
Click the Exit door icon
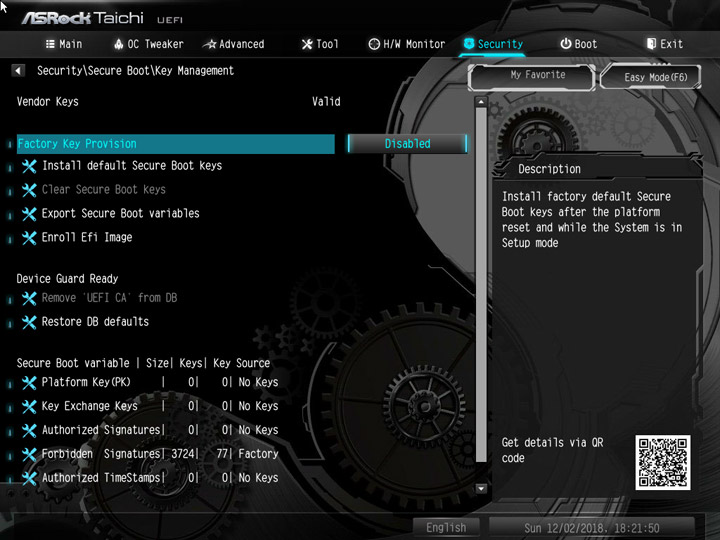651,44
